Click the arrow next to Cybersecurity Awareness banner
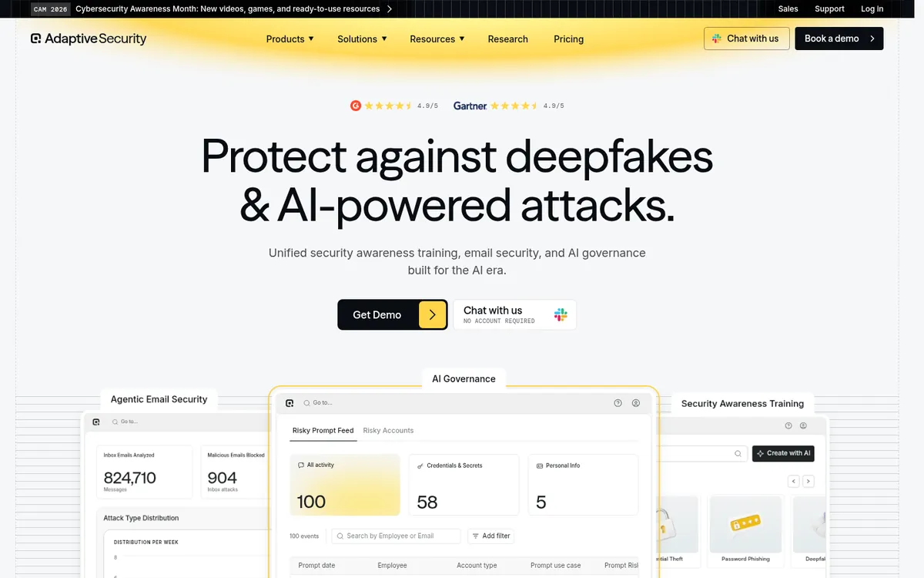The height and width of the screenshot is (578, 924). coord(390,9)
